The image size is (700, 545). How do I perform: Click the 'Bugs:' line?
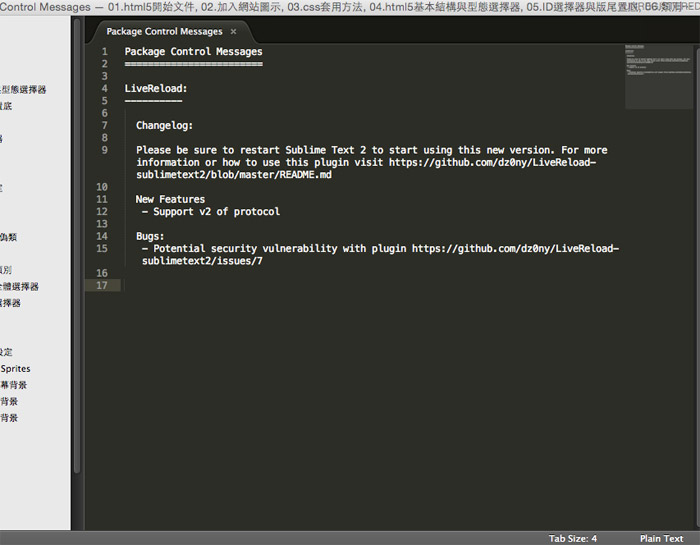150,236
